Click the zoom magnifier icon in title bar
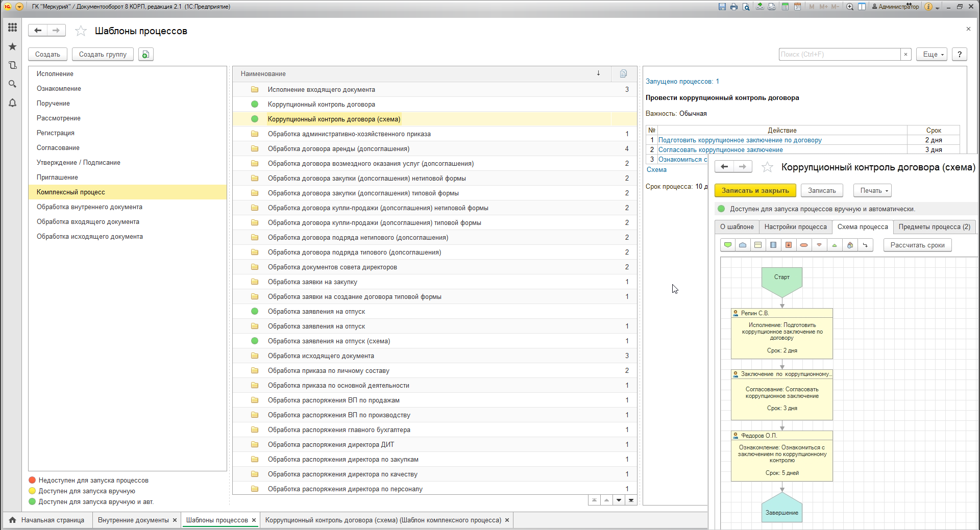This screenshot has height=530, width=980. pyautogui.click(x=850, y=7)
